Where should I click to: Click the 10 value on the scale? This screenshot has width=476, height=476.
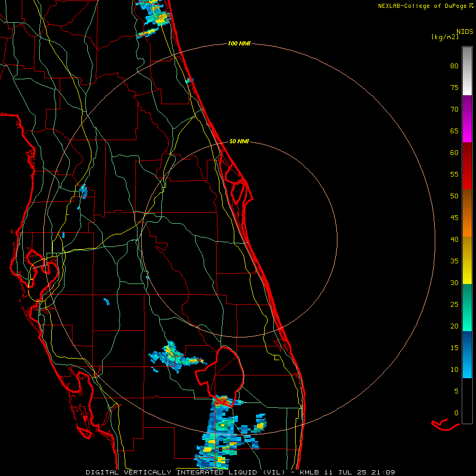click(x=454, y=370)
